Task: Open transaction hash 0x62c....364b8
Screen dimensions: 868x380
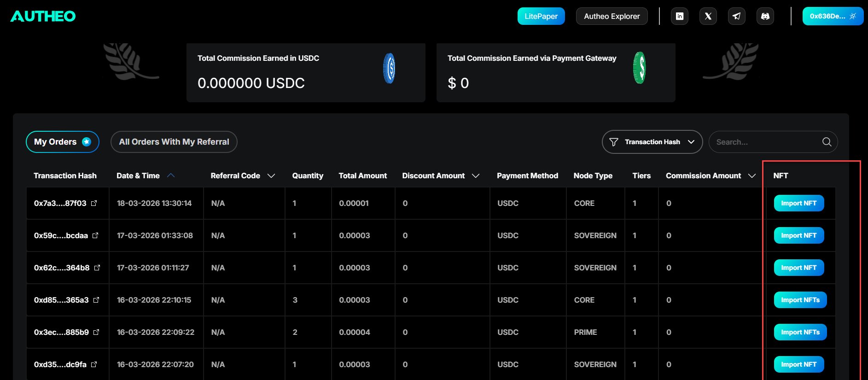Action: click(62, 268)
